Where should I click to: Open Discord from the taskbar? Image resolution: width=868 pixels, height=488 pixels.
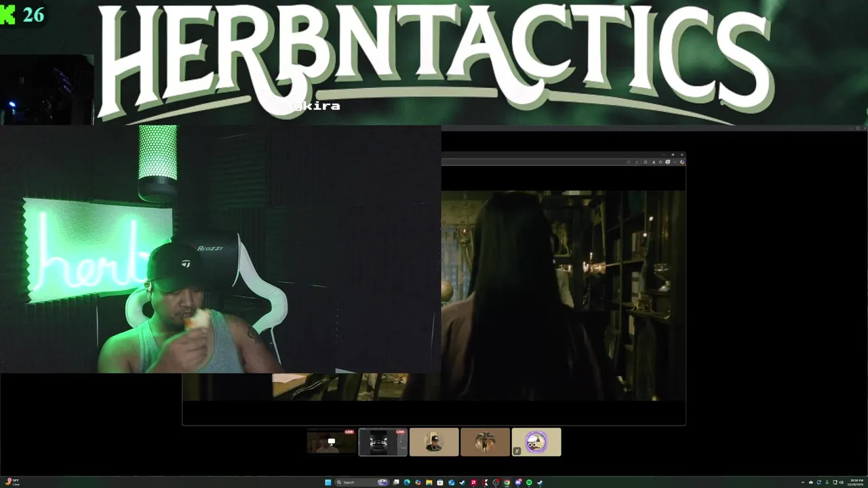point(517,483)
